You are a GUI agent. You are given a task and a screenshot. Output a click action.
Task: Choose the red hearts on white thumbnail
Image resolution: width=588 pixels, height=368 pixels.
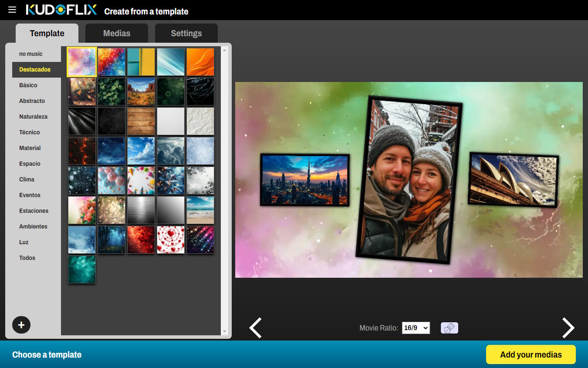coord(171,240)
